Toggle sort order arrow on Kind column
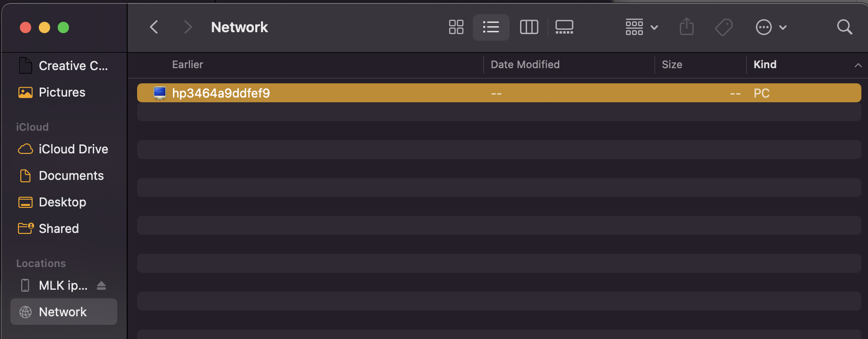 coord(858,65)
